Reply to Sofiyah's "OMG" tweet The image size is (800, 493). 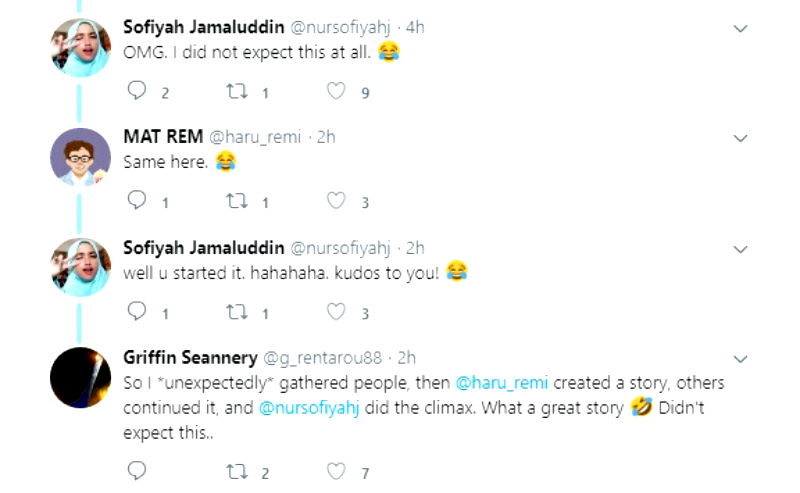137,91
